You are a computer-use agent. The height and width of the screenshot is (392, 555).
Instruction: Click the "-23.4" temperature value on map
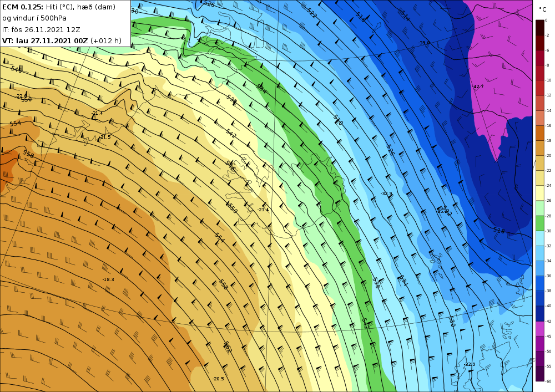263,210
